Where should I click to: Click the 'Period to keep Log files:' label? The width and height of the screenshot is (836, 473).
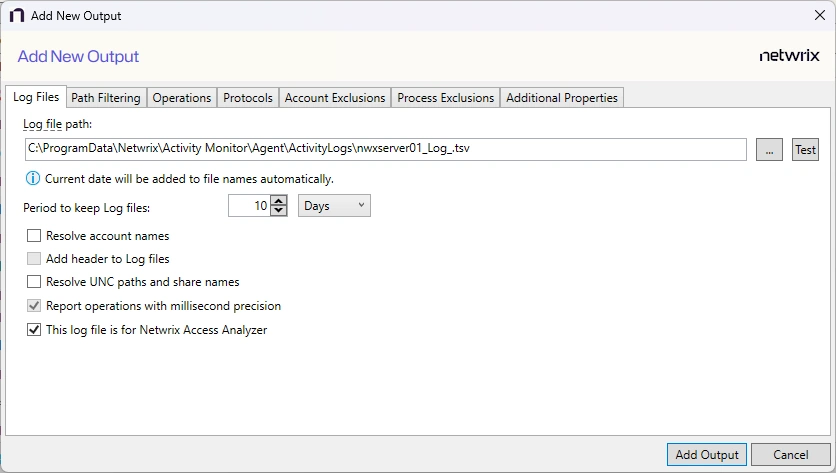tap(86, 208)
